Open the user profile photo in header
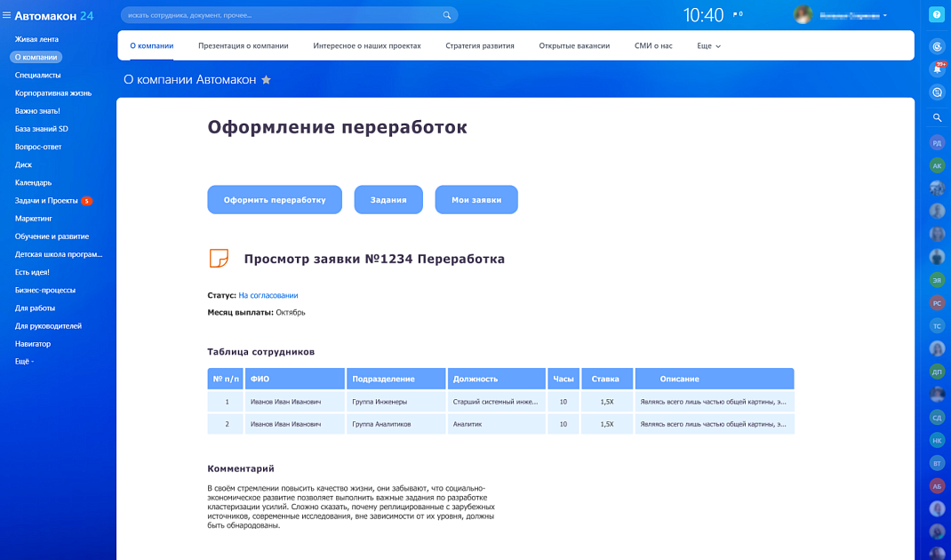The height and width of the screenshot is (560, 951). [803, 15]
